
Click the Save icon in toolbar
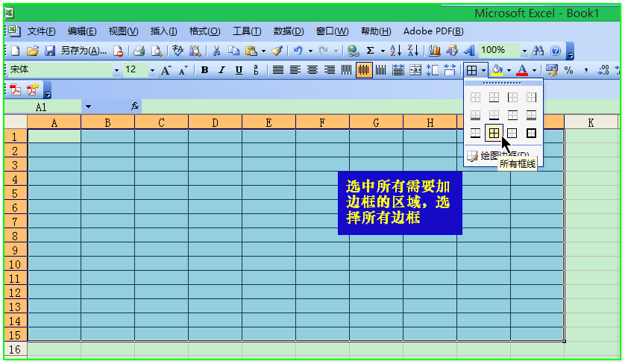[50, 51]
